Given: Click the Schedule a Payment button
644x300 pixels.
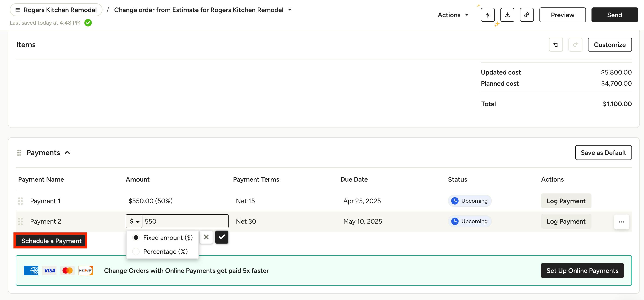Looking at the screenshot, I should [51, 241].
